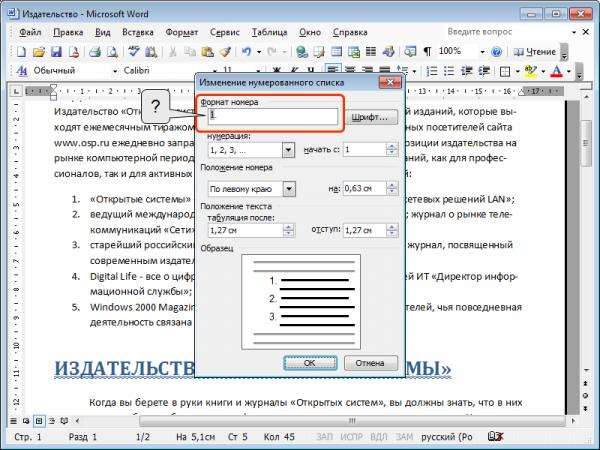Insert a hyperlink using the globe icon
The width and height of the screenshot is (600, 450).
pos(302,52)
